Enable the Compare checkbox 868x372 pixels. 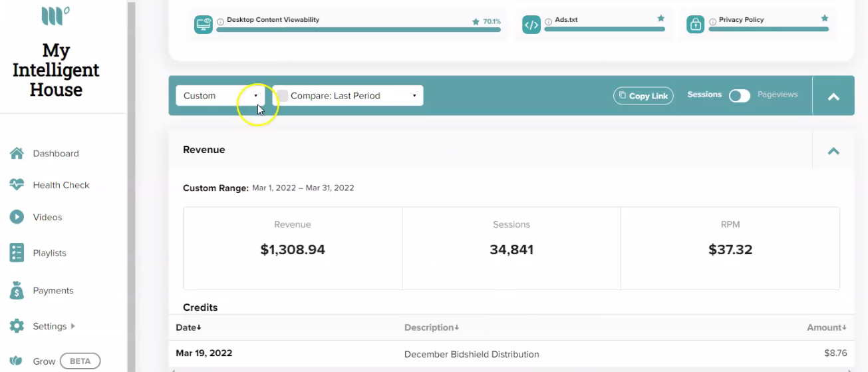pos(283,96)
